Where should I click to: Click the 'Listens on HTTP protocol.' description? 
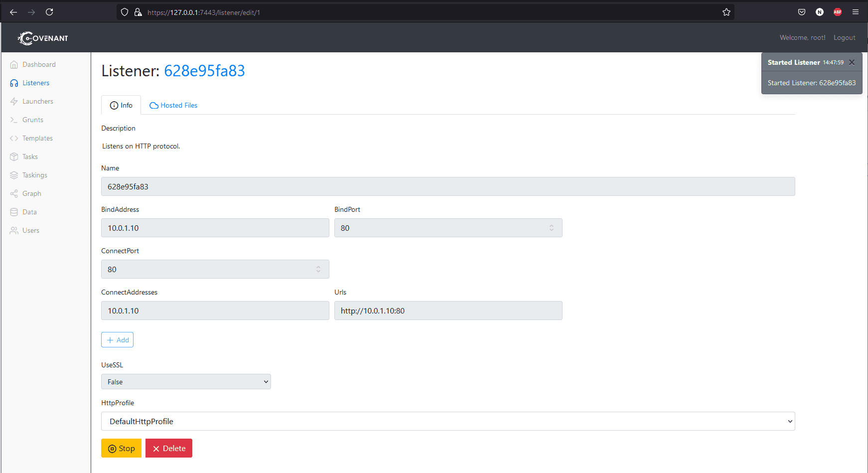(x=141, y=147)
